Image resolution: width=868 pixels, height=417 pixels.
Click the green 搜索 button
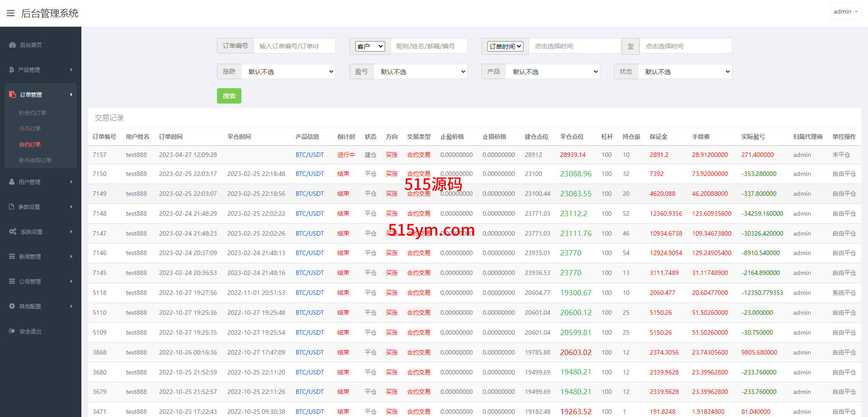(x=229, y=96)
